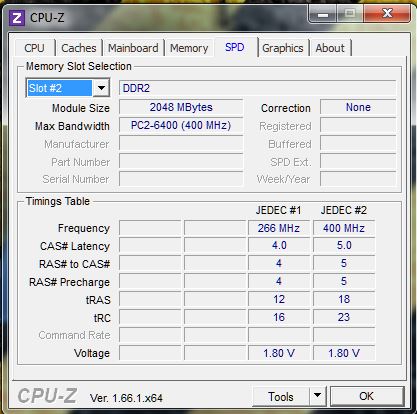The height and width of the screenshot is (414, 417).
Task: Click the tRAS value 18
Action: [x=344, y=299]
